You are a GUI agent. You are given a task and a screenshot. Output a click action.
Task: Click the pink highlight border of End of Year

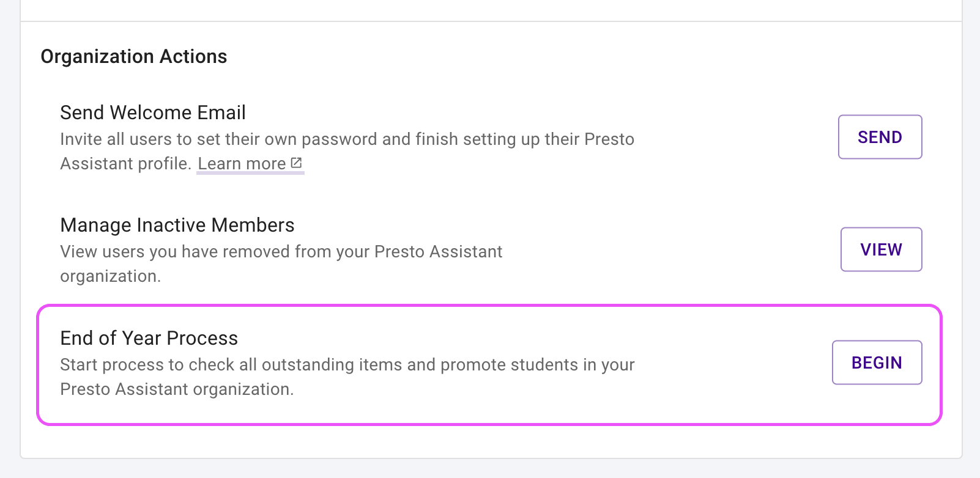point(489,306)
